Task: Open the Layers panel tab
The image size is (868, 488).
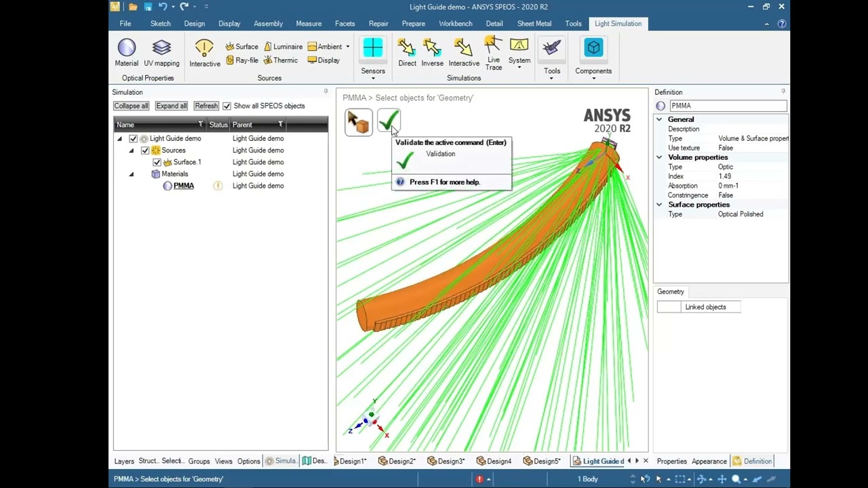Action: [x=124, y=462]
